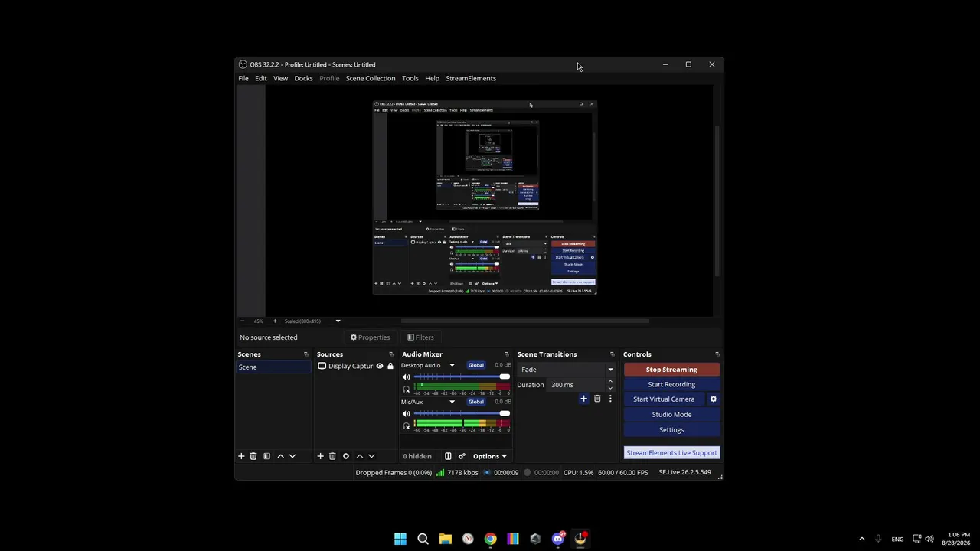Zoom out the preview with the minus icon
The image size is (980, 551).
coord(242,321)
